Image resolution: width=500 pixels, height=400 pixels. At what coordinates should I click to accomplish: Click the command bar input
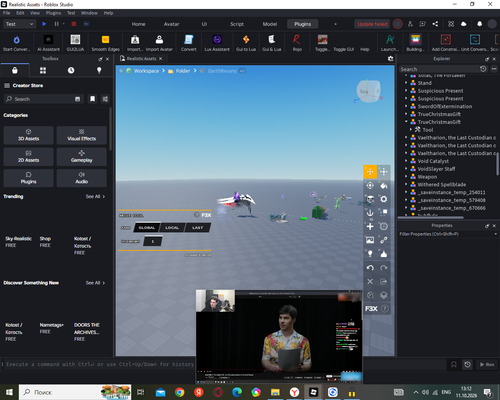tap(100, 364)
